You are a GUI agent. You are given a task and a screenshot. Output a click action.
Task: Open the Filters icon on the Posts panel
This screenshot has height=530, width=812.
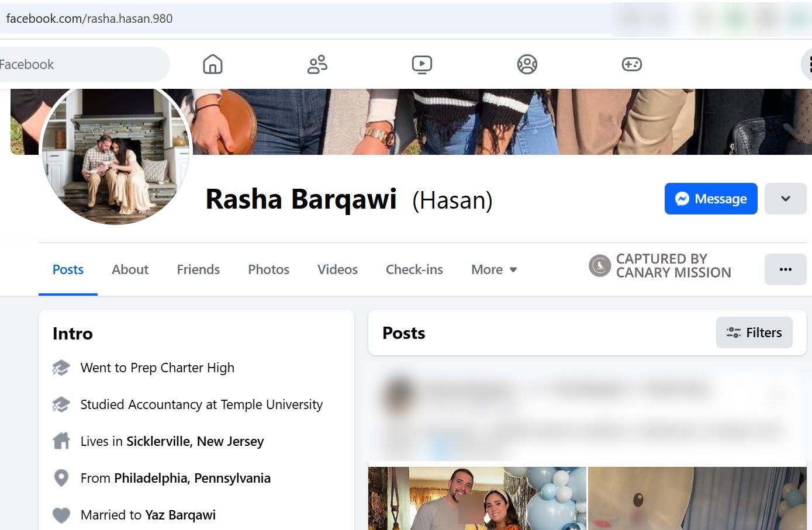[x=733, y=332]
